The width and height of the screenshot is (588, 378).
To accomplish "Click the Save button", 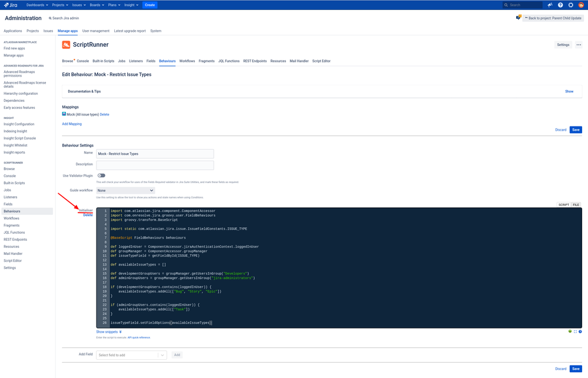I will 575,130.
